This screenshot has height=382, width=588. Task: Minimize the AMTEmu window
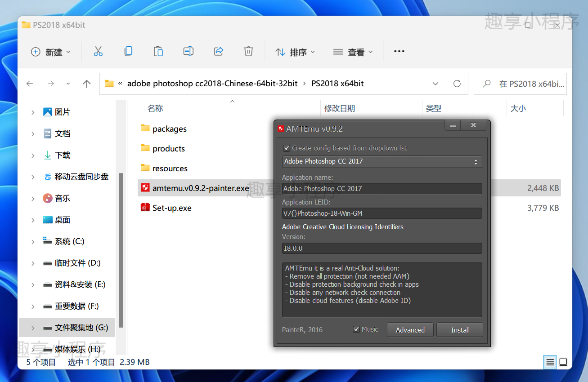coord(453,126)
